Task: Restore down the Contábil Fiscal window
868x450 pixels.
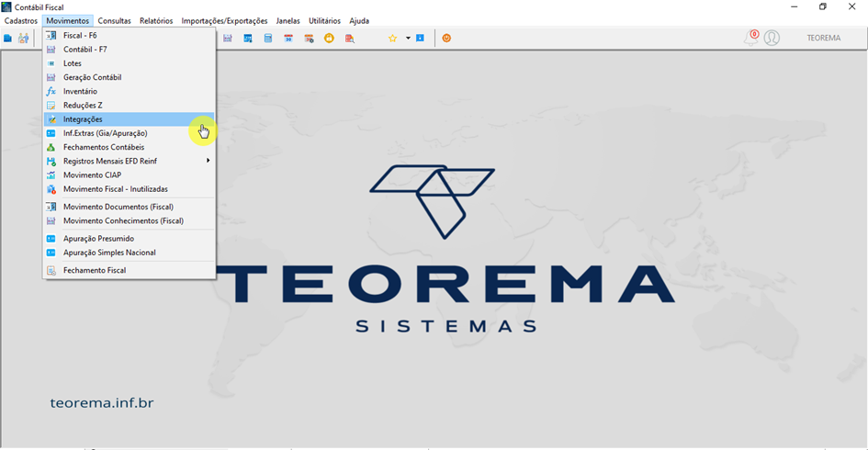Action: [823, 6]
